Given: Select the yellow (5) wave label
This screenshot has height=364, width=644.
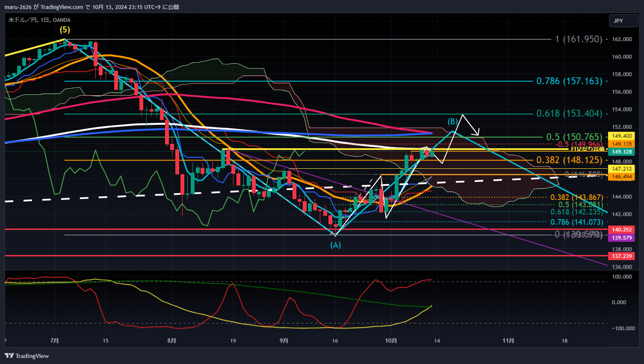Looking at the screenshot, I should pos(65,29).
